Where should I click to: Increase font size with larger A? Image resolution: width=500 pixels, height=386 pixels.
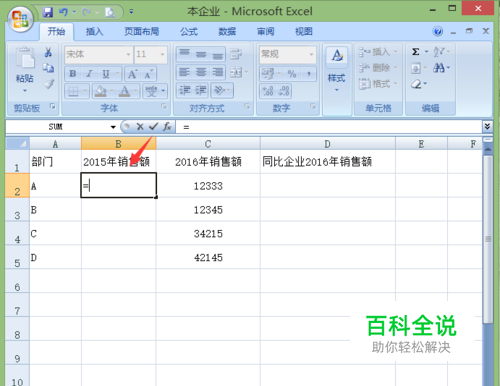pyautogui.click(x=132, y=74)
